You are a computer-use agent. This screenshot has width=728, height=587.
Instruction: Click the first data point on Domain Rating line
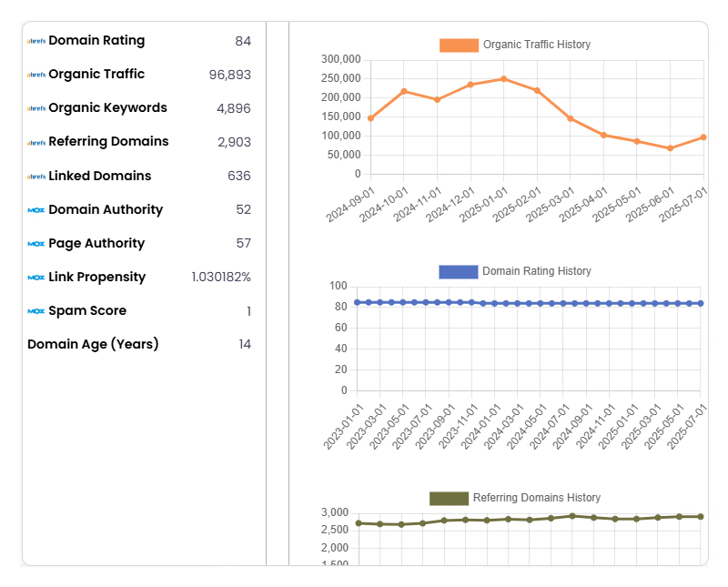tap(358, 302)
